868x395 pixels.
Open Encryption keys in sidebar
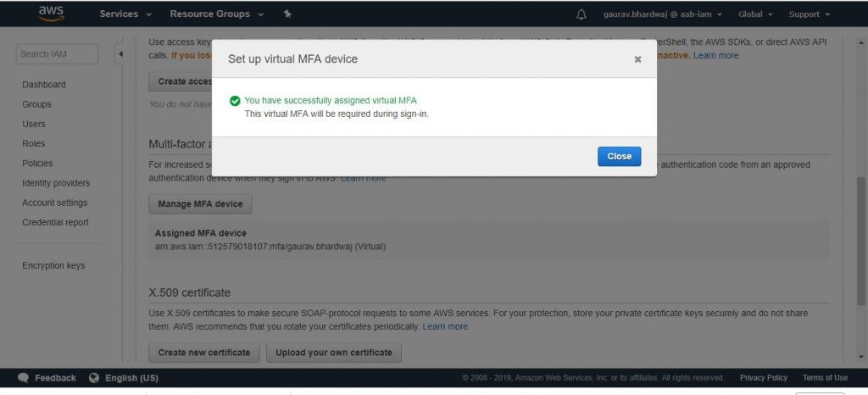pyautogui.click(x=53, y=265)
